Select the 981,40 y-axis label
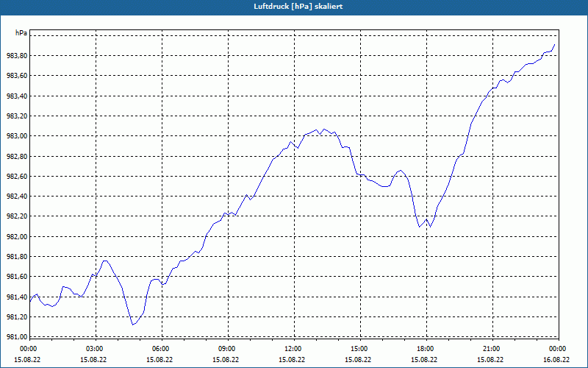588x368 pixels. (17, 297)
